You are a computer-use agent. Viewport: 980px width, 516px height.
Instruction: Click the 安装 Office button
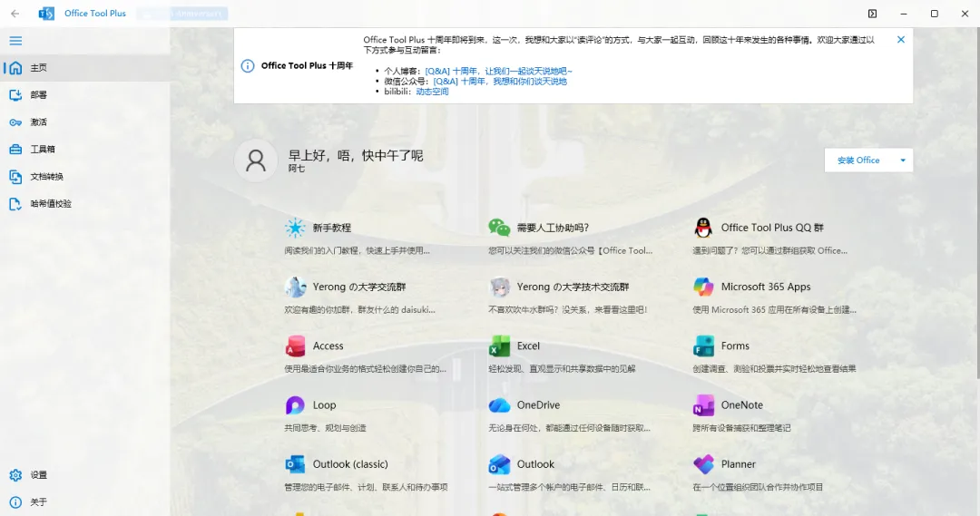(858, 160)
